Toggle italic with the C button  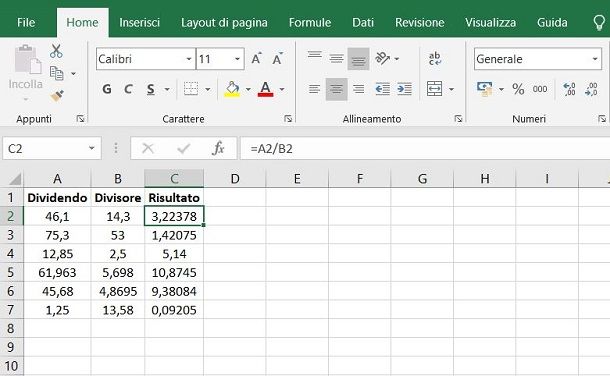128,89
